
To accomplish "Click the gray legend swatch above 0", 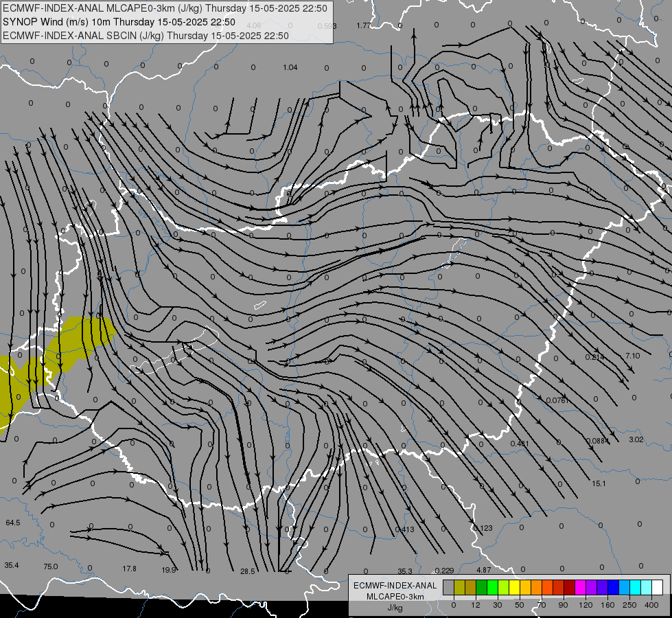I will (449, 587).
